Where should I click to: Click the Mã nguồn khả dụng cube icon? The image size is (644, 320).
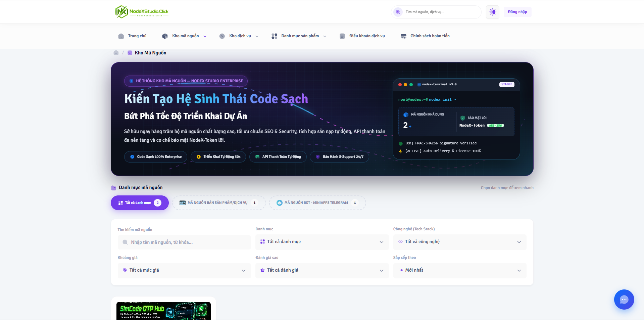point(406,115)
